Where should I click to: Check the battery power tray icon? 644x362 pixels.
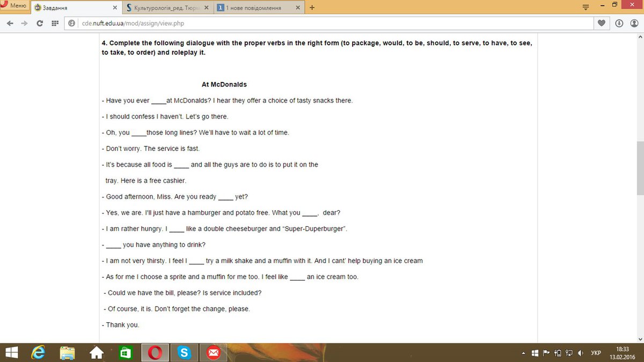point(558,353)
